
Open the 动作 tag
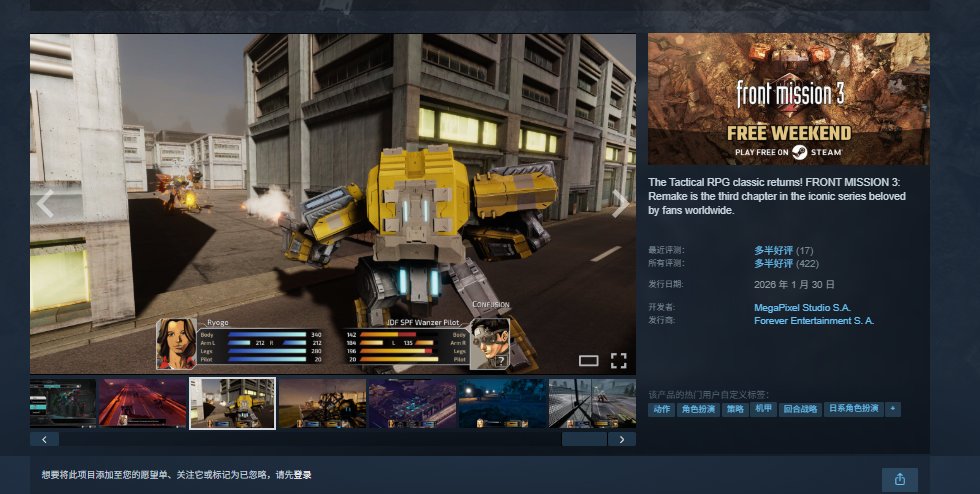click(x=662, y=409)
